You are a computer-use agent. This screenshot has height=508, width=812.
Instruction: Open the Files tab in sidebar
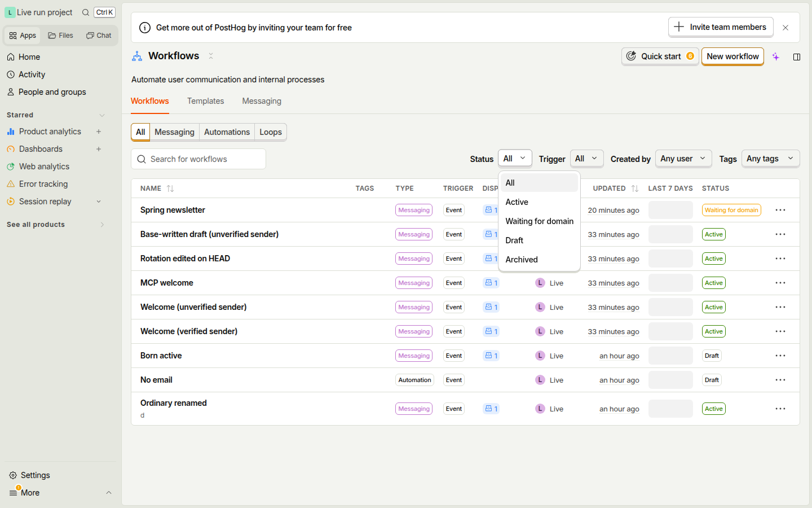61,36
